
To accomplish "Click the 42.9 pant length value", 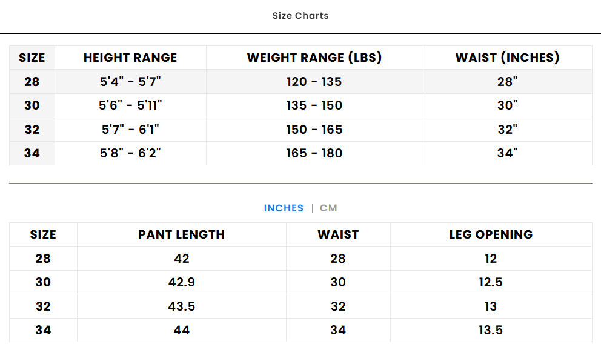I will (181, 282).
